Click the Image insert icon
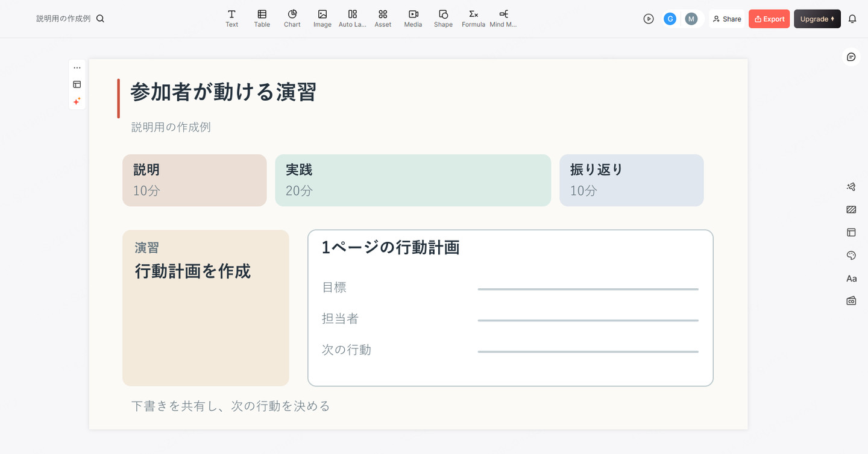Image resolution: width=868 pixels, height=454 pixels. [x=322, y=19]
